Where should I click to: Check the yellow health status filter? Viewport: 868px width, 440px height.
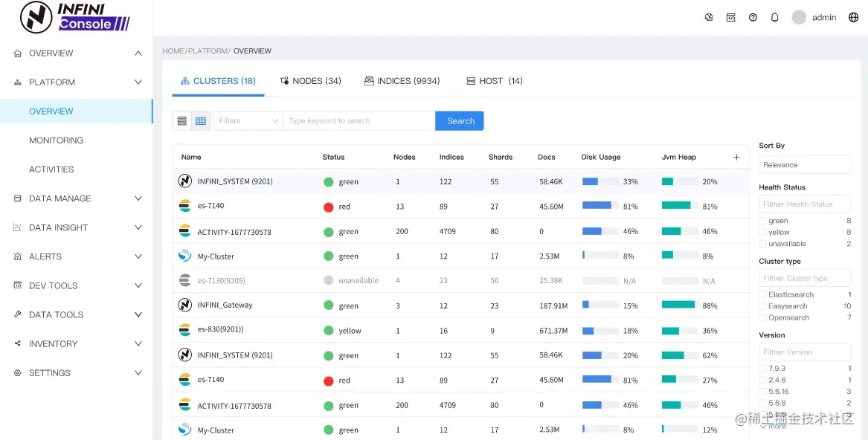coord(763,233)
